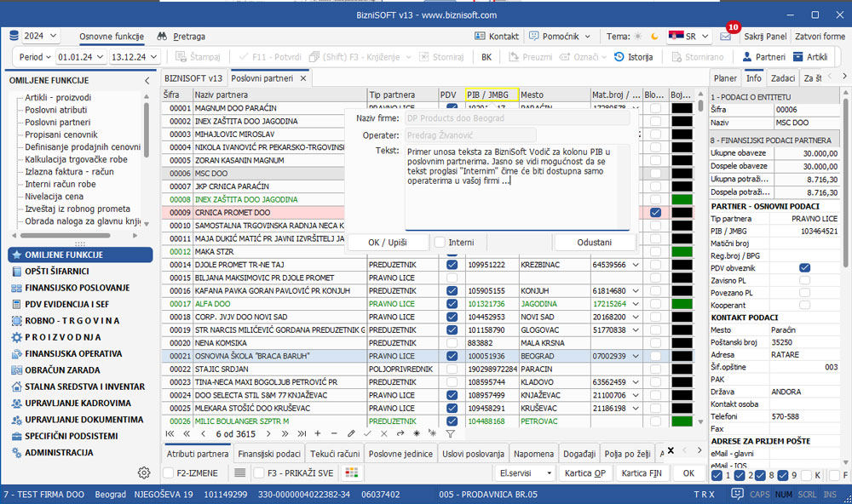Click the Pretraga binoculars search icon
The height and width of the screenshot is (504, 852).
coord(162,37)
